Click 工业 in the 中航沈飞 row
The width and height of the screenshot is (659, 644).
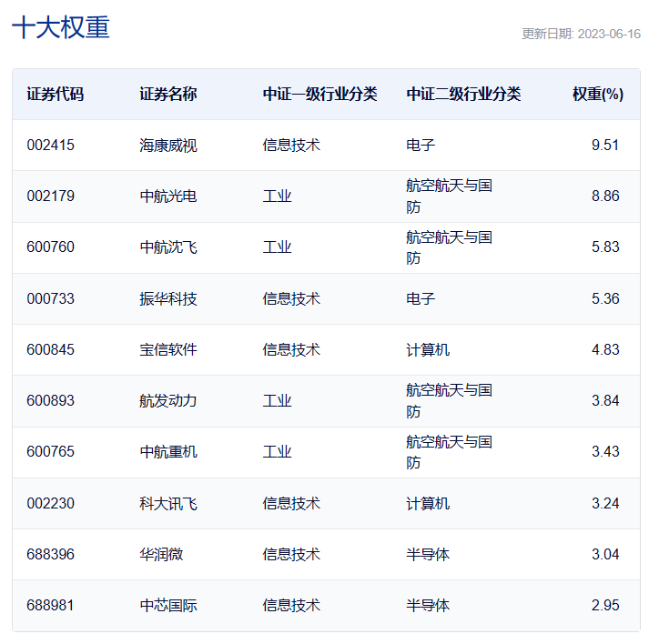(x=277, y=247)
